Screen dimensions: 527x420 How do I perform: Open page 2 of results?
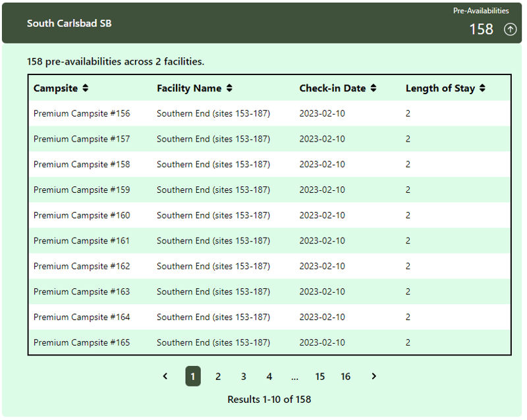(218, 376)
